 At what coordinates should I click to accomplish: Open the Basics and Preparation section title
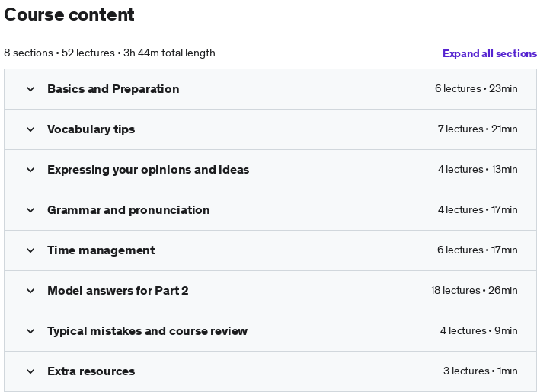click(113, 89)
